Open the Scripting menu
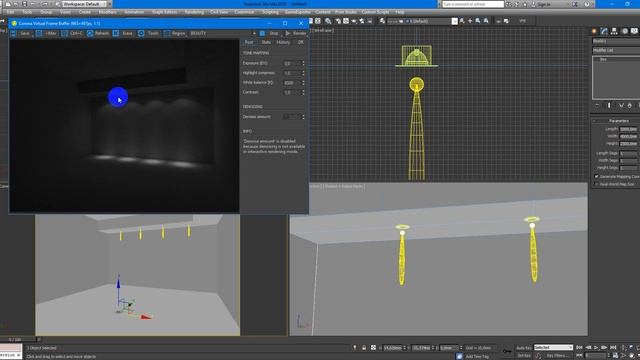Viewport: 640px width, 360px height. [x=270, y=12]
